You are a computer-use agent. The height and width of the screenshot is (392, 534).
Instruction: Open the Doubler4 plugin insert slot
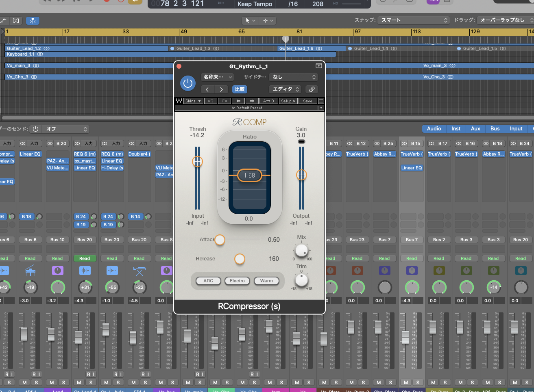pos(139,154)
